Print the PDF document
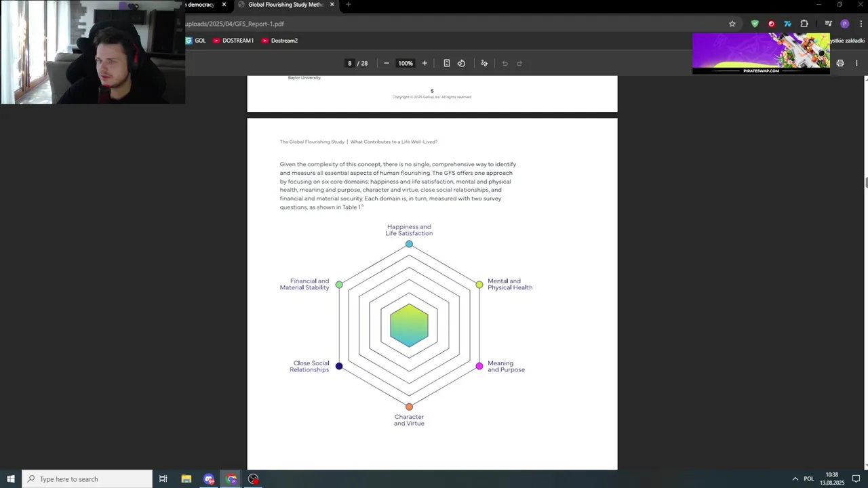The width and height of the screenshot is (868, 488). click(840, 63)
